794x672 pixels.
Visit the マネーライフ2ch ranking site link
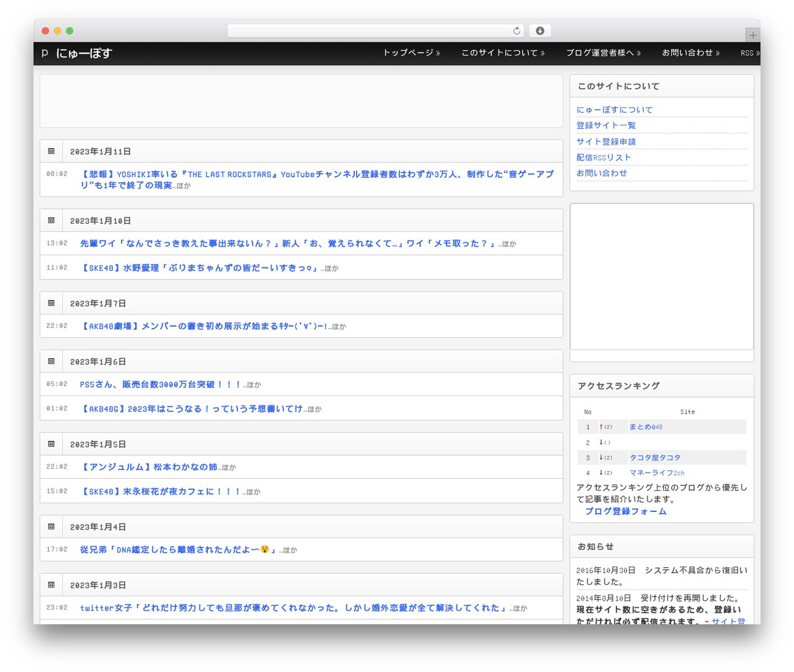657,472
